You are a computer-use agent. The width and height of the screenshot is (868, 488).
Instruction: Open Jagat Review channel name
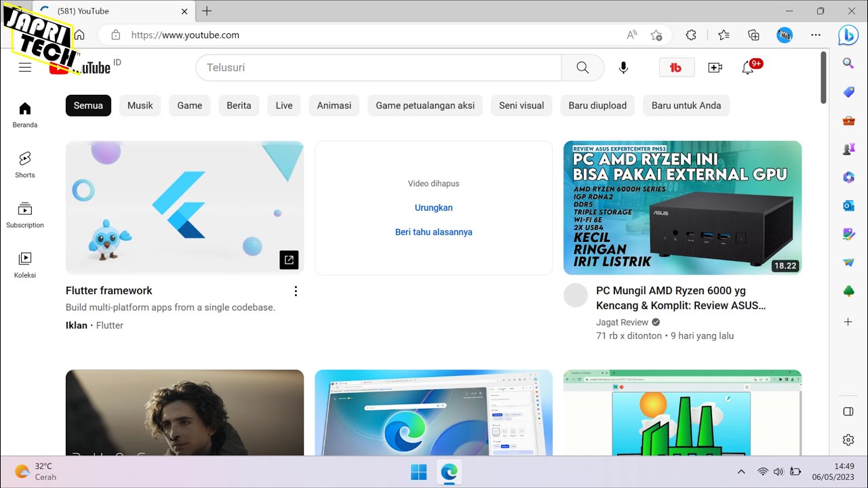tap(623, 323)
